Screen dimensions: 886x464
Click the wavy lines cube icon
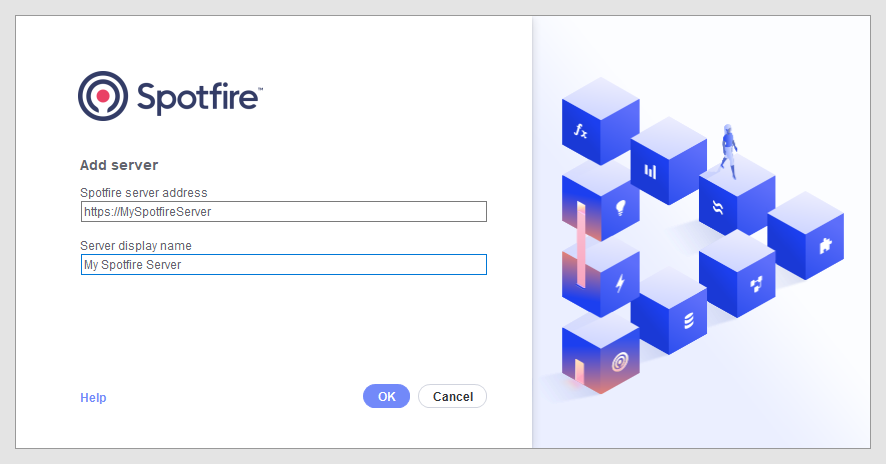(717, 208)
